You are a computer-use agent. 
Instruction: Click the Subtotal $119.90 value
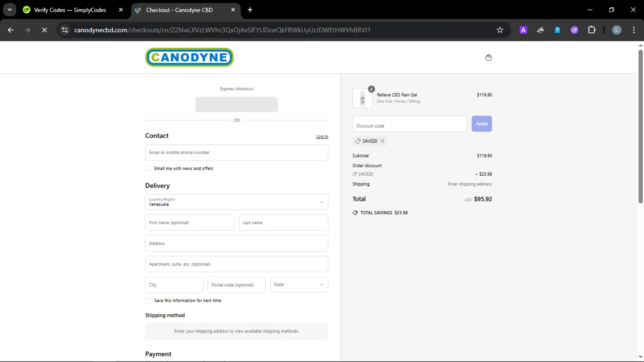[x=484, y=156]
